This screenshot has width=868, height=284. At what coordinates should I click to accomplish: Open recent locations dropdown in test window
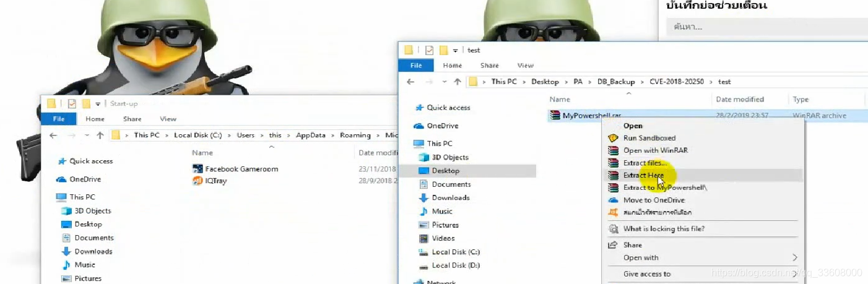coord(445,82)
